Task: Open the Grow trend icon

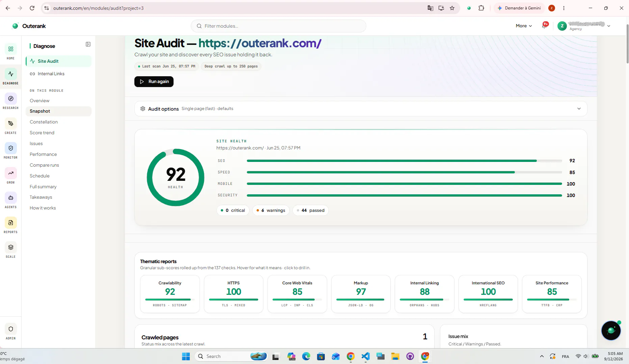Action: point(10,173)
